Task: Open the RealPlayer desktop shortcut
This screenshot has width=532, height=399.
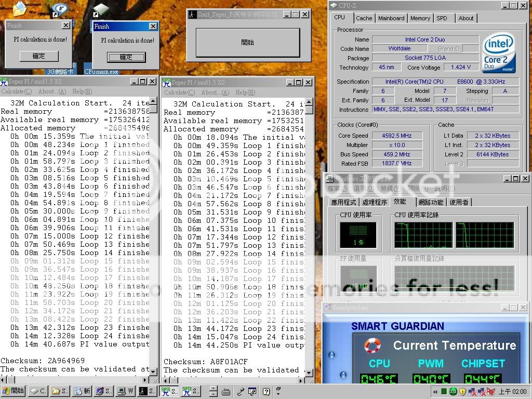Action: [x=61, y=9]
